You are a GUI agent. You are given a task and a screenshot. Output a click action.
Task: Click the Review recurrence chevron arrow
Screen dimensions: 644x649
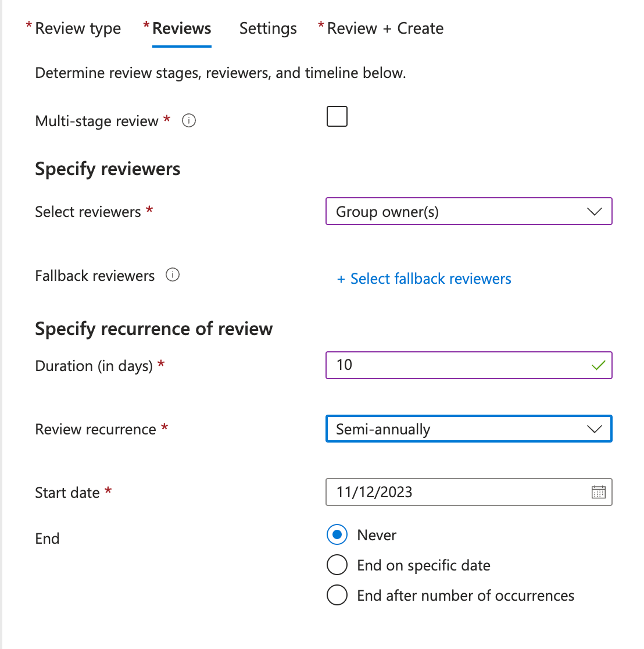pos(594,429)
